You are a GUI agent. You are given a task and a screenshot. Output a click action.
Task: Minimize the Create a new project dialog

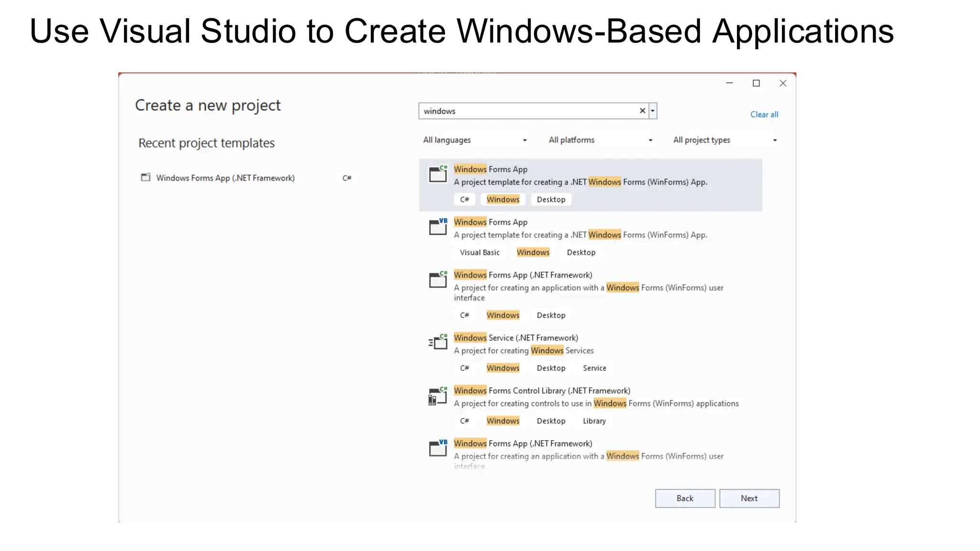coord(729,83)
